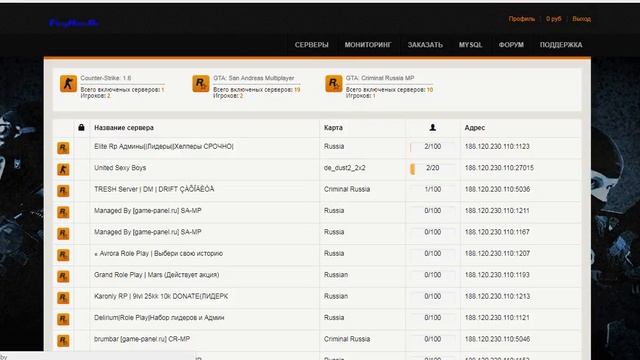
Task: Click the Адрес column header
Action: click(475, 128)
